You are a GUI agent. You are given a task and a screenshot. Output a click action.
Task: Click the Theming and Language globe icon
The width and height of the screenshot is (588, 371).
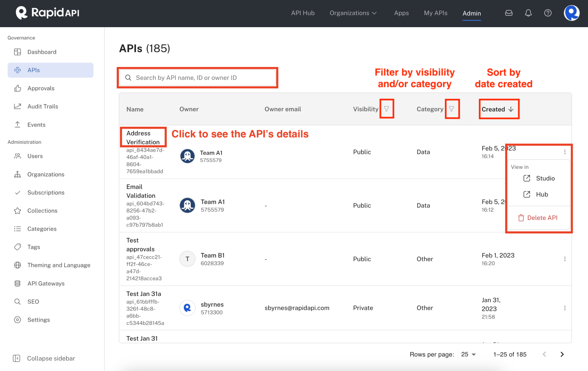(17, 265)
